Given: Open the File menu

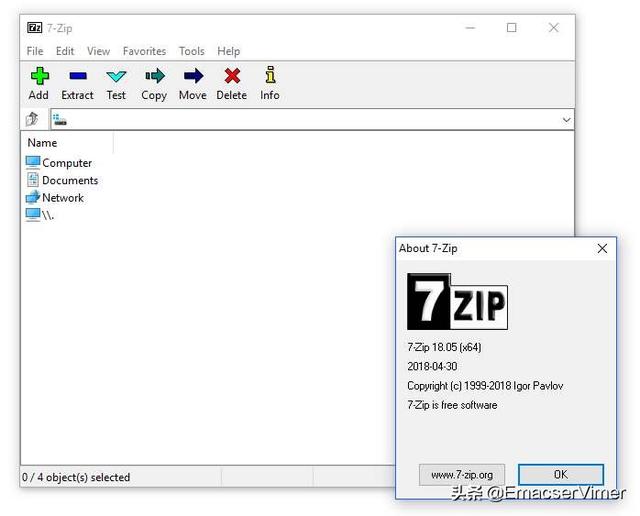Looking at the screenshot, I should pyautogui.click(x=35, y=51).
